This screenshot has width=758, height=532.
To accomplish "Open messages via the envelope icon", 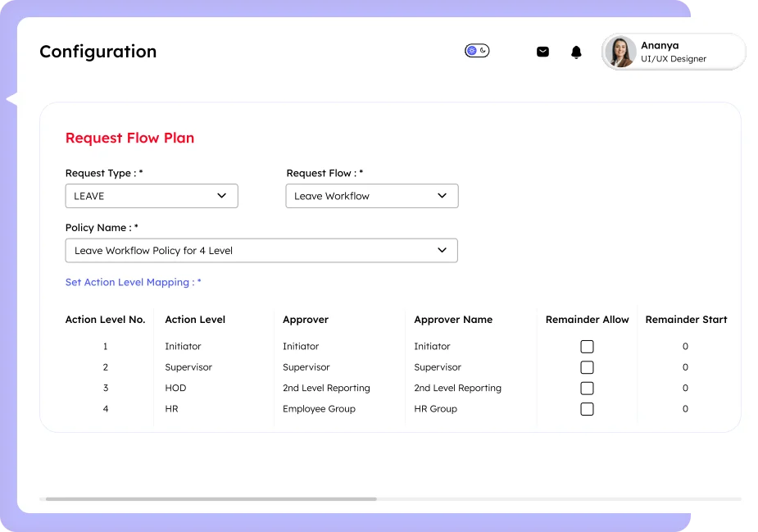I will click(x=542, y=51).
